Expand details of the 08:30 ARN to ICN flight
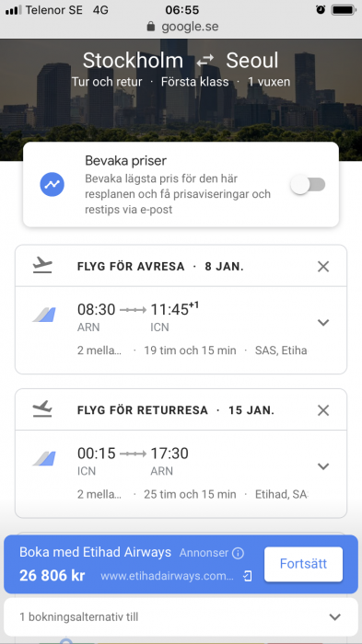Screen dimensions: 362x644 tap(323, 322)
